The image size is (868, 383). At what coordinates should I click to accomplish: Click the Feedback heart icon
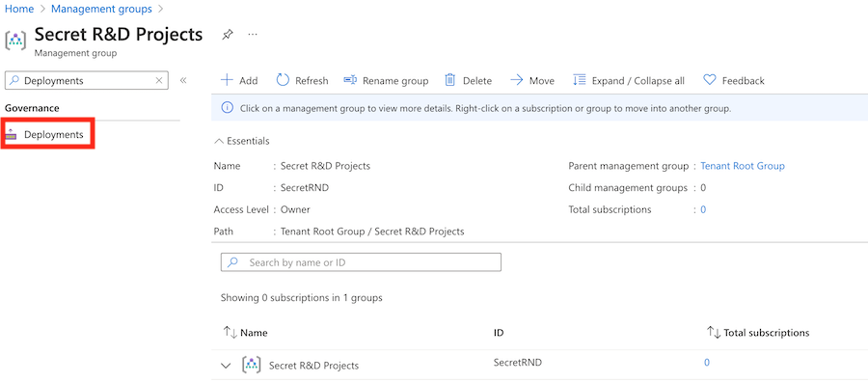point(709,80)
